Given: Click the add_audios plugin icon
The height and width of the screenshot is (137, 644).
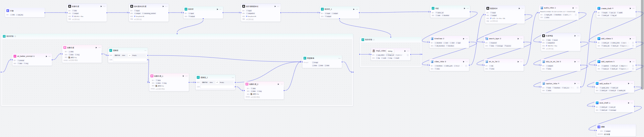Looking at the screenshot, I should [597, 84].
